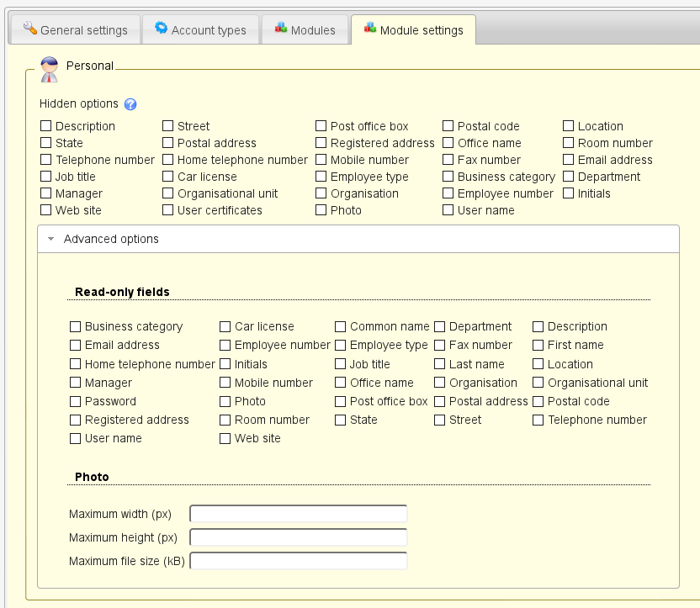The image size is (700, 608).
Task: Tick hidden option User certificates
Action: [168, 210]
